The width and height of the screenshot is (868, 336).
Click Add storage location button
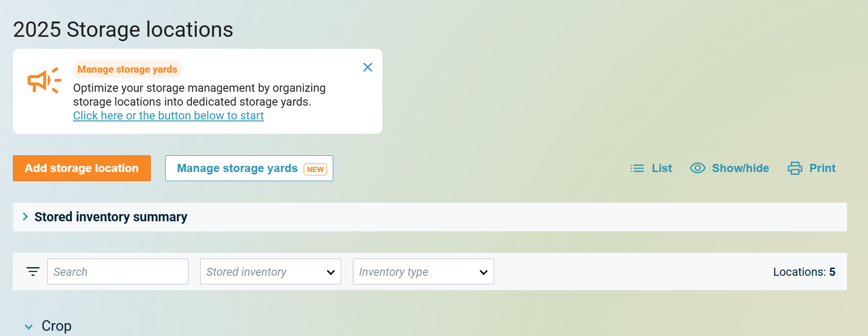82,168
